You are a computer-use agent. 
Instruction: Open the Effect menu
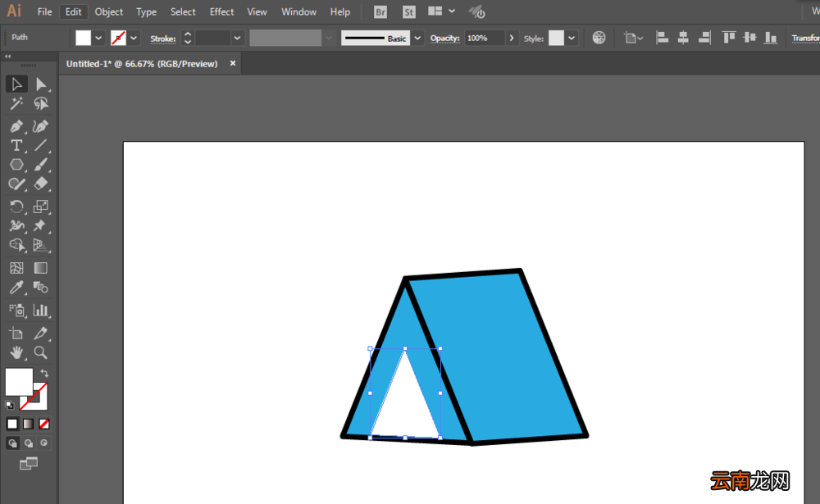(221, 11)
